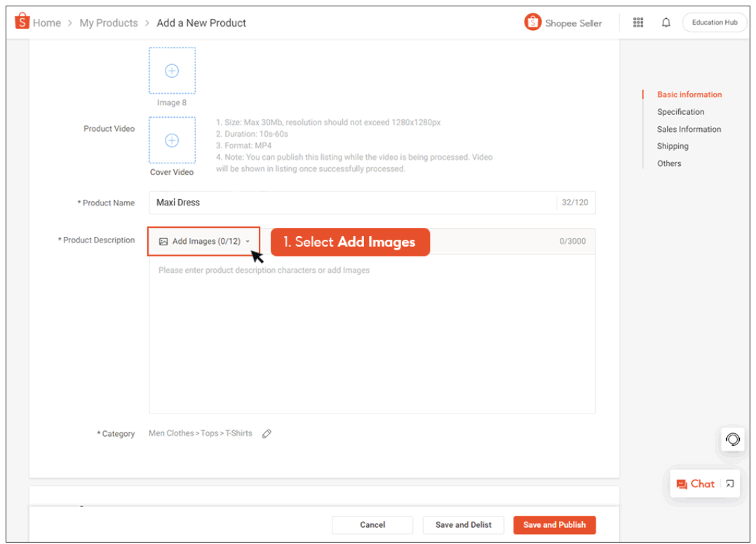Open the notifications bell
The height and width of the screenshot is (544, 756).
tap(666, 22)
